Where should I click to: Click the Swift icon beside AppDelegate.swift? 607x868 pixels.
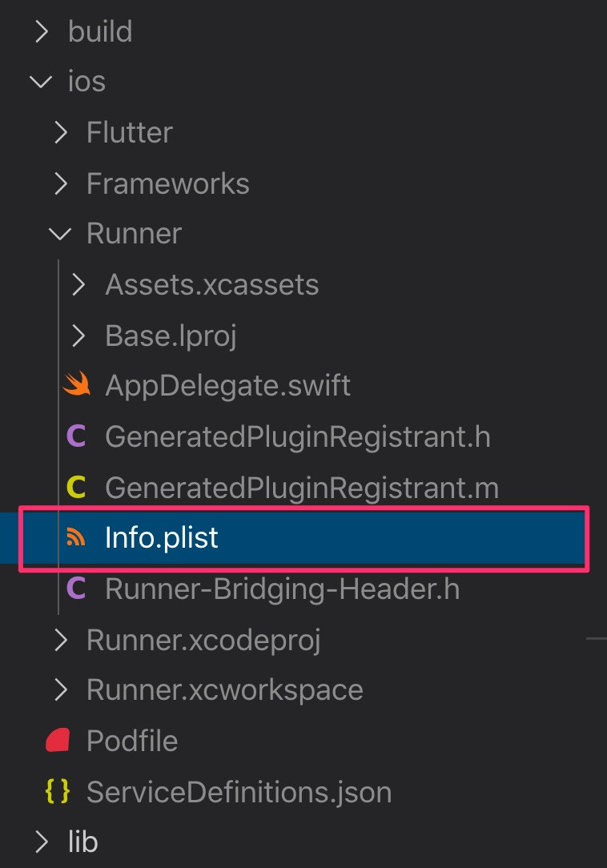(x=77, y=386)
